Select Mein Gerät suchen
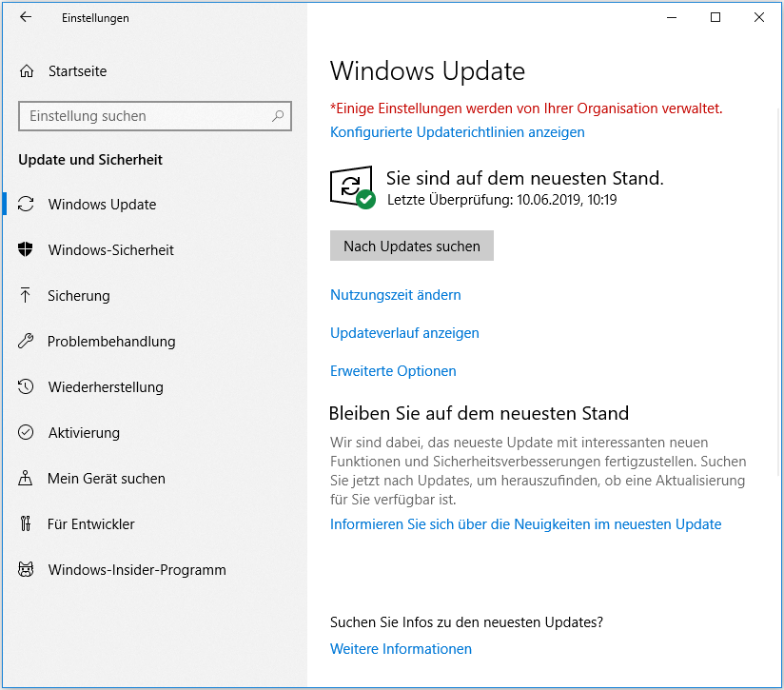 coord(106,479)
